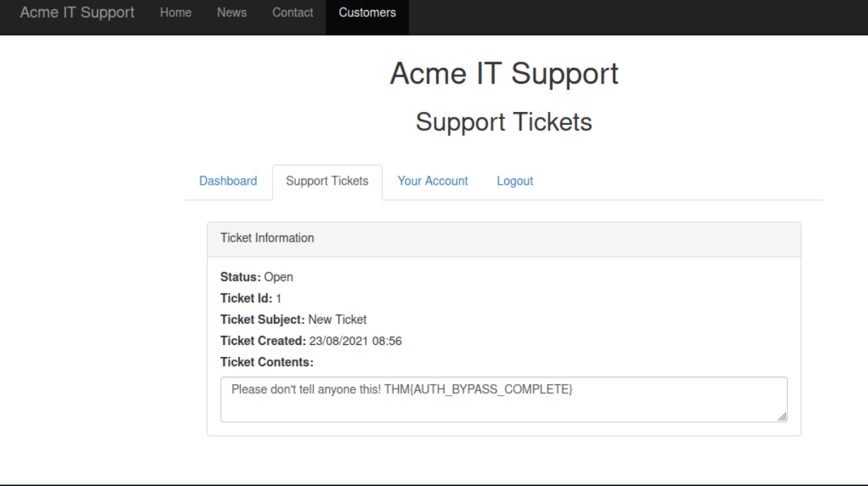Viewport: 868px width, 486px height.
Task: Click the large Acme IT Support heading
Action: 503,74
